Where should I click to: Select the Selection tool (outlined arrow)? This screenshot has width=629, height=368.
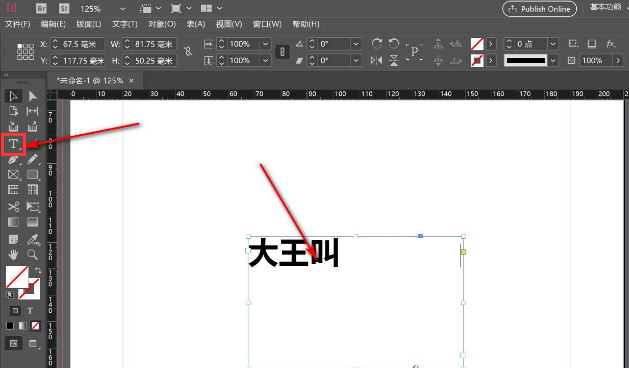(x=13, y=96)
